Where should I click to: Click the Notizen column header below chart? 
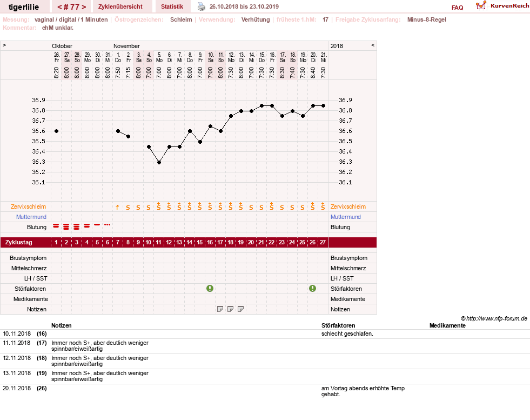61,325
